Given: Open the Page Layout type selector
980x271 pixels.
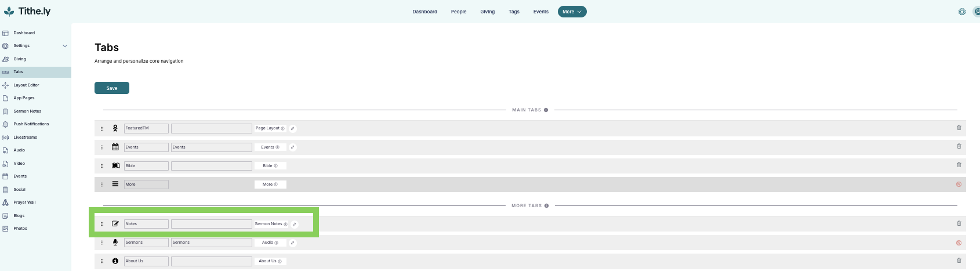Looking at the screenshot, I should 270,128.
